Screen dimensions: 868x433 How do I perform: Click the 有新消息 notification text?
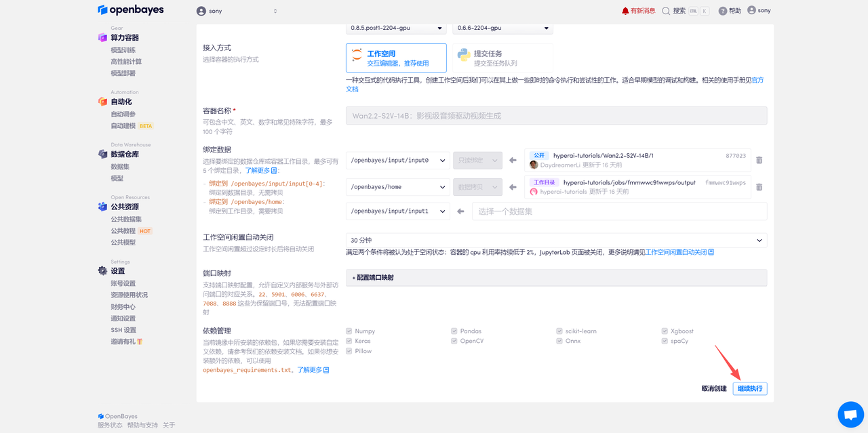pos(643,11)
